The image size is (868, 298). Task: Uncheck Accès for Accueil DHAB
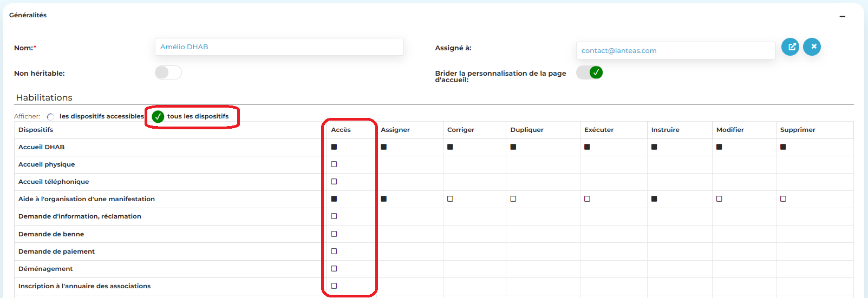[334, 147]
